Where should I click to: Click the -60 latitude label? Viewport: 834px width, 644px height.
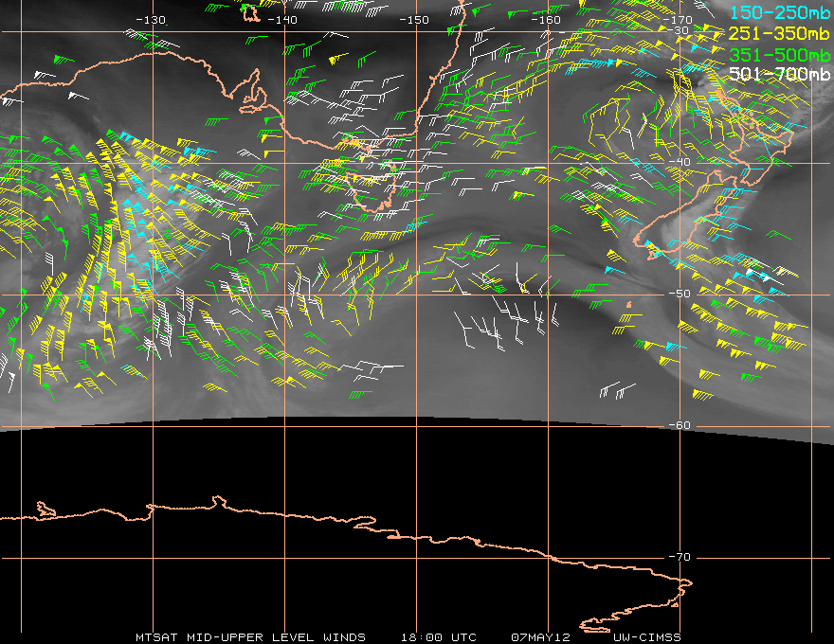(x=680, y=425)
